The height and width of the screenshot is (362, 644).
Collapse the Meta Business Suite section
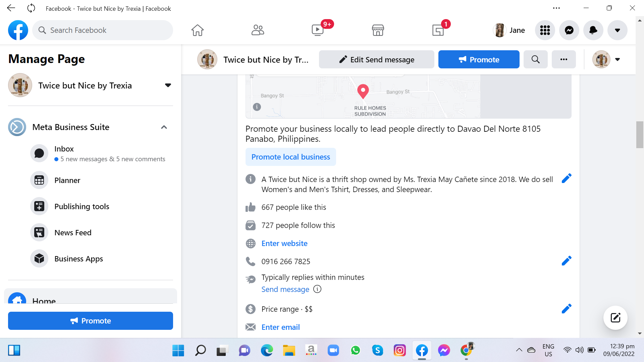tap(164, 127)
